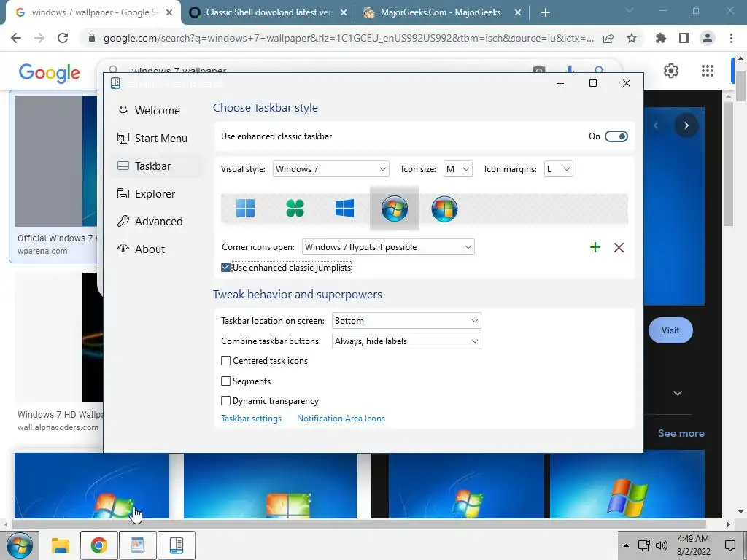Expand Corner icons open dropdown
Viewport: 747px width, 560px height.
[x=388, y=247]
